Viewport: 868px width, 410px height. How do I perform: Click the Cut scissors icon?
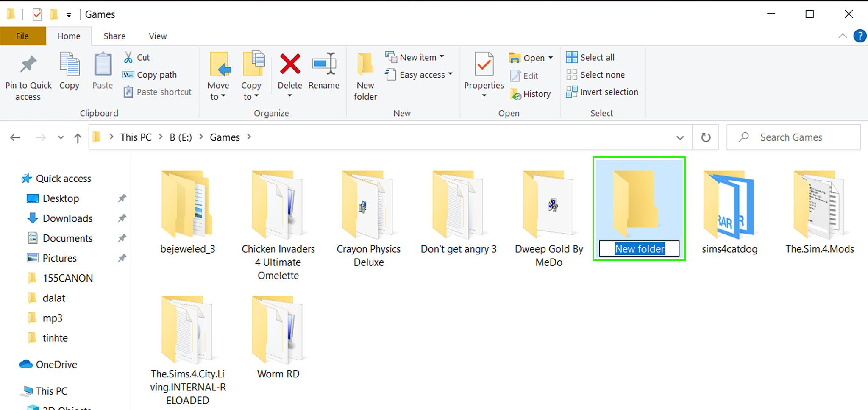[128, 57]
